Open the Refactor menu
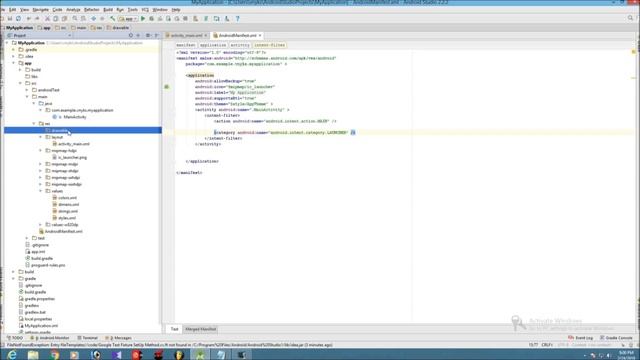 pyautogui.click(x=91, y=9)
